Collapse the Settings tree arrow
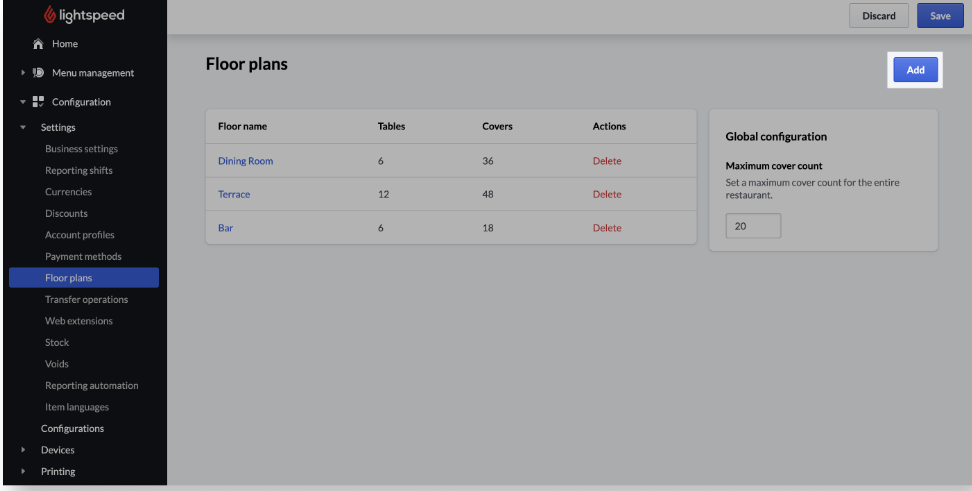972x491 pixels. click(x=23, y=128)
